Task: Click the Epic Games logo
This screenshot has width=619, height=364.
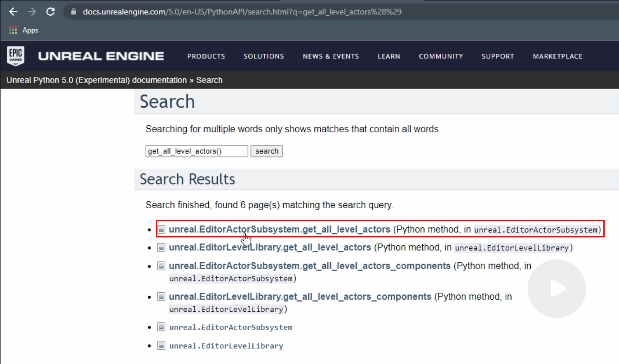Action: click(16, 56)
